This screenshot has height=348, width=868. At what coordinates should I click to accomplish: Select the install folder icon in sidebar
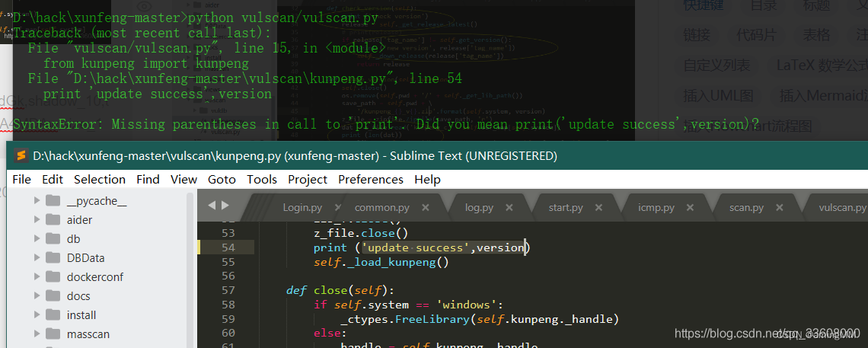pos(53,314)
